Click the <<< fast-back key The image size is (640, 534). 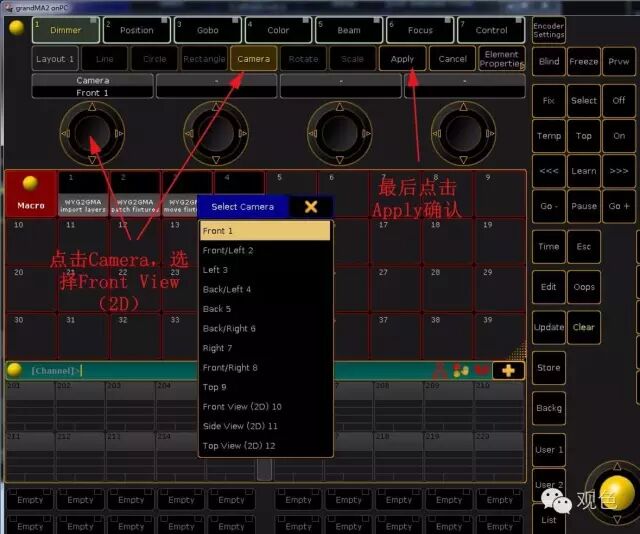(x=549, y=171)
